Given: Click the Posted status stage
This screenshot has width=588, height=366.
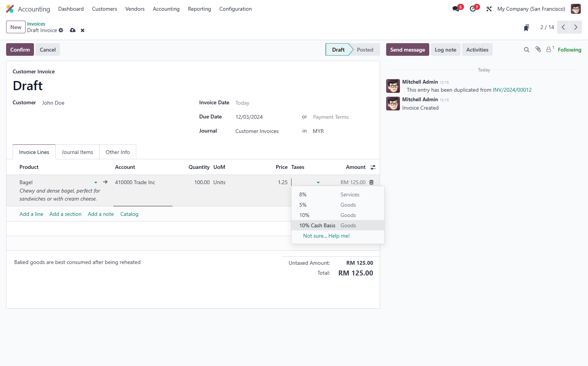Looking at the screenshot, I should [x=365, y=50].
